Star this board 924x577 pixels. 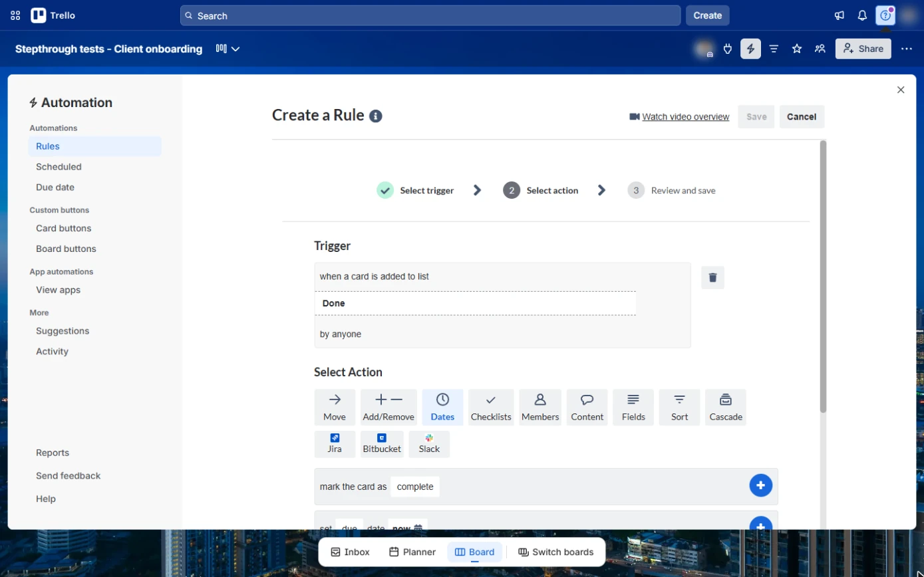pyautogui.click(x=797, y=49)
